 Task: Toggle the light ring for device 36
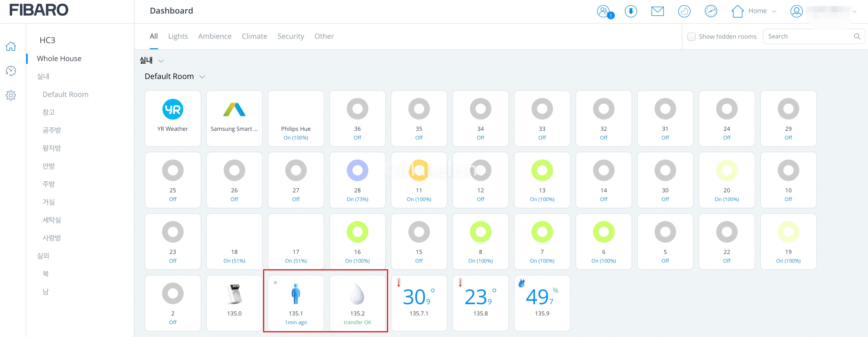tap(357, 109)
